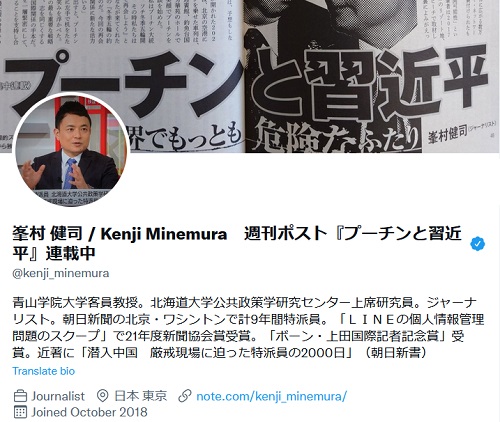
Task: Click the Joined October 2018 text
Action: point(89,412)
